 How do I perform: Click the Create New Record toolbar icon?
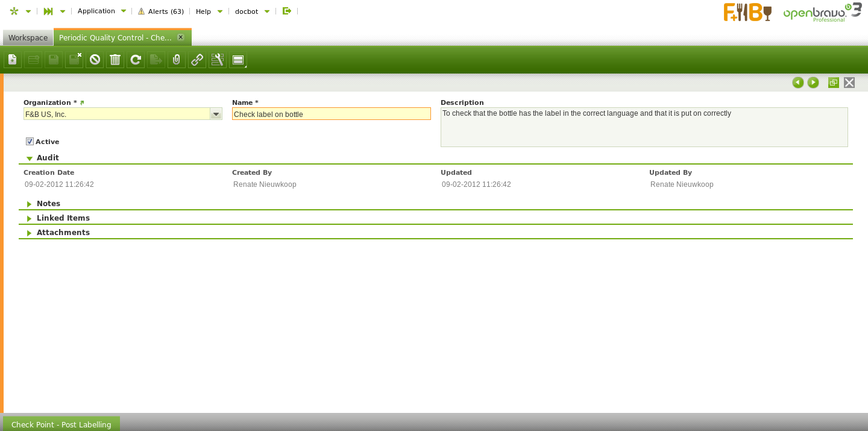(x=13, y=60)
